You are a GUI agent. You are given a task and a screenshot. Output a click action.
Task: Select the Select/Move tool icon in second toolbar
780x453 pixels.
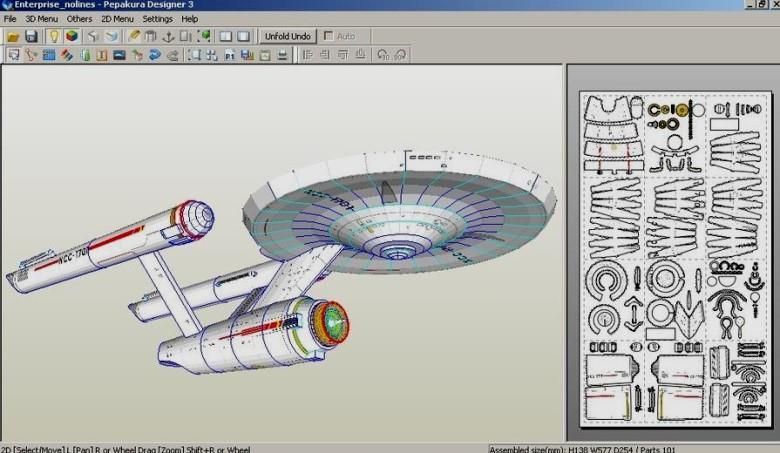[x=13, y=55]
